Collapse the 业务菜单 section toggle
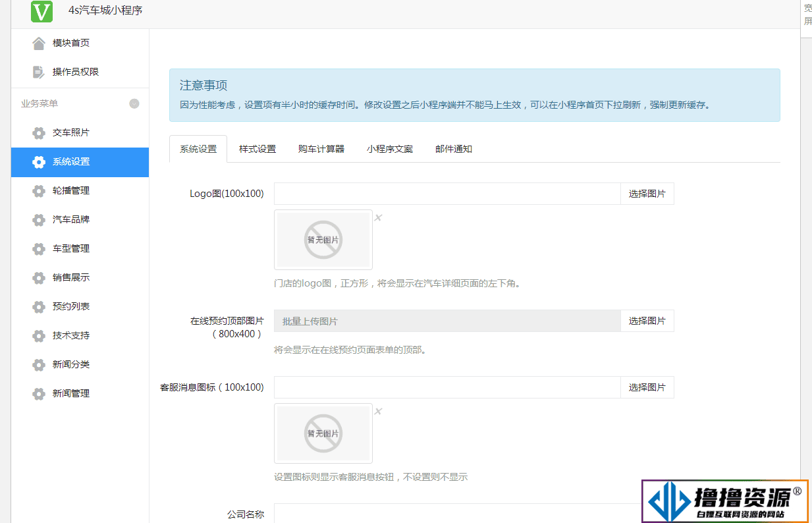Image resolution: width=812 pixels, height=523 pixels. tap(134, 103)
